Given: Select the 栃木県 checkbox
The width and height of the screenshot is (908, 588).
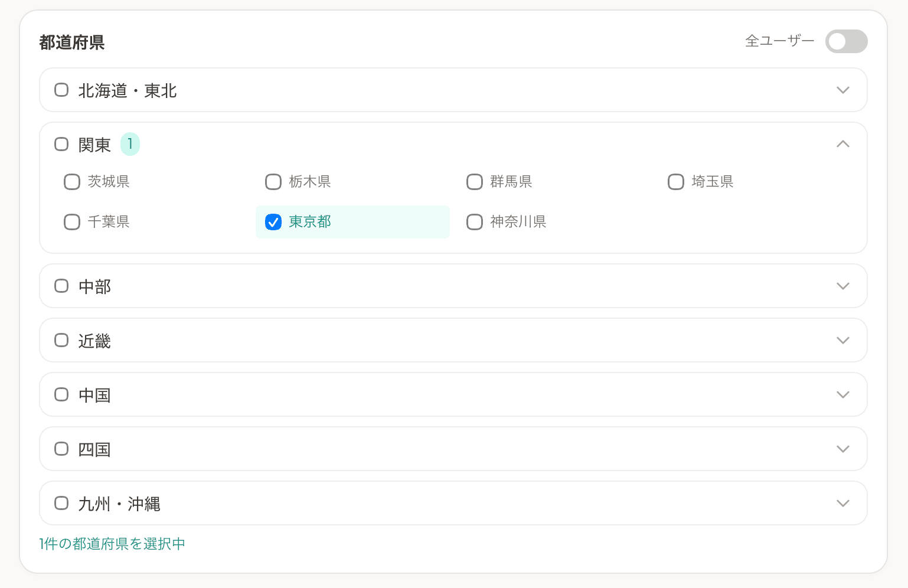Looking at the screenshot, I should pyautogui.click(x=273, y=181).
